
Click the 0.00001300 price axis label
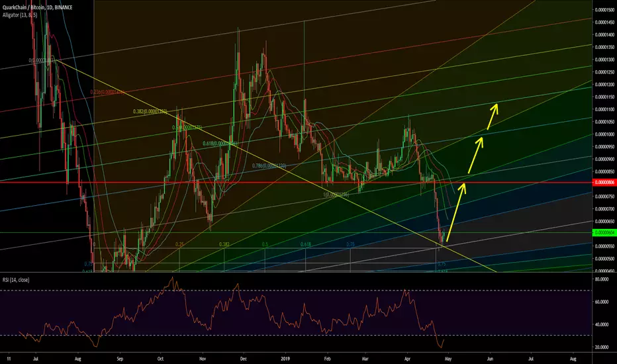tap(605, 60)
